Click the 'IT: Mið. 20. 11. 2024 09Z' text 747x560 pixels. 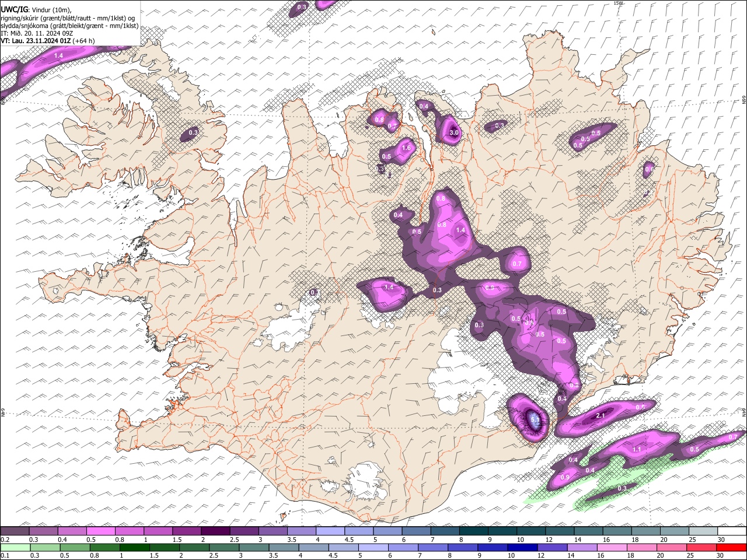pos(37,33)
